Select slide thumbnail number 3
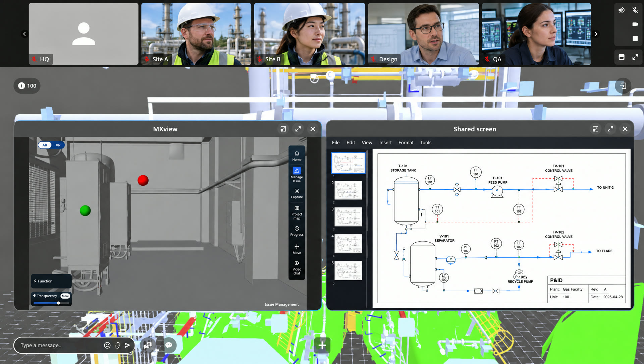The height and width of the screenshot is (364, 644). coord(348,217)
